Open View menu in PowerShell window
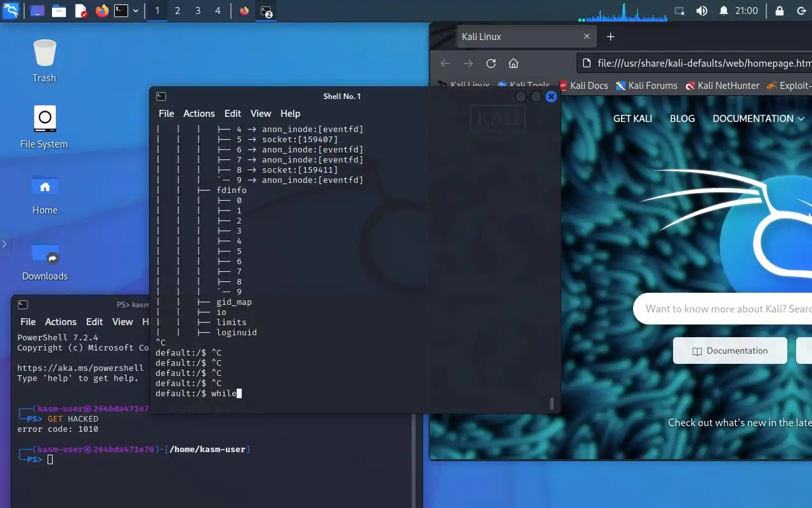Viewport: 812px width, 508px height. point(122,322)
